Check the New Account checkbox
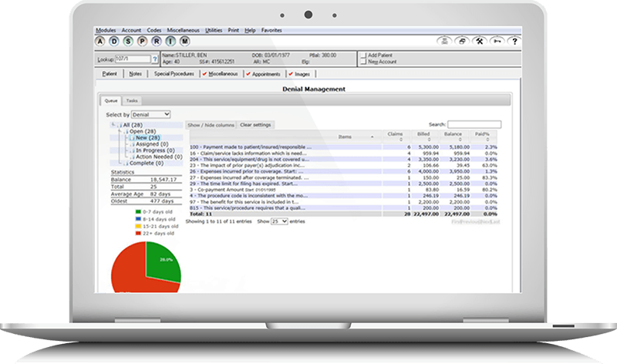Screen dimensions: 617x364 click(x=362, y=62)
